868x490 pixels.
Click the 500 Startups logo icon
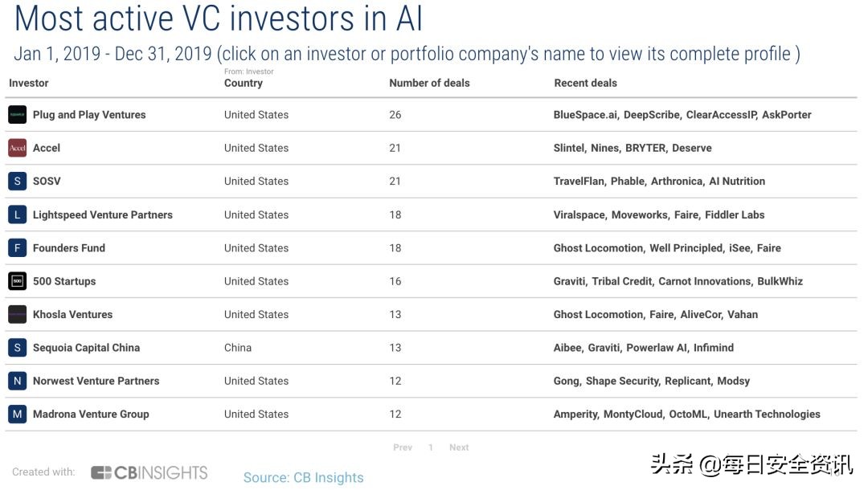click(x=18, y=281)
